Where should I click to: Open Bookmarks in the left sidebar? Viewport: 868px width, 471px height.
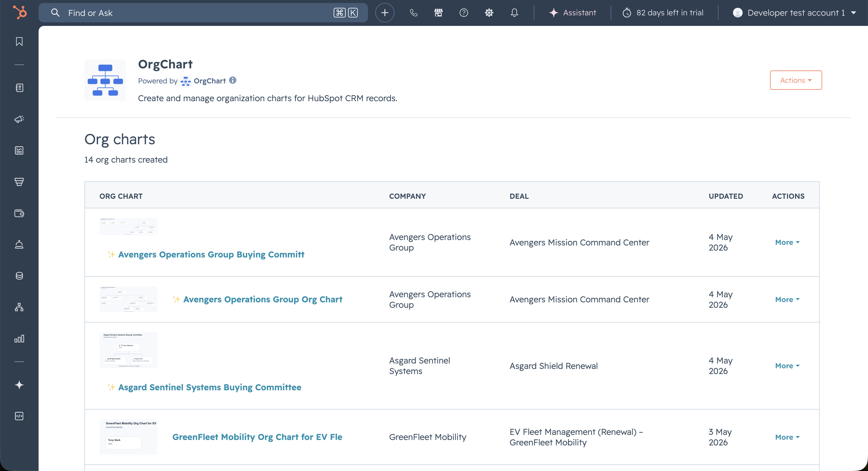pos(19,42)
